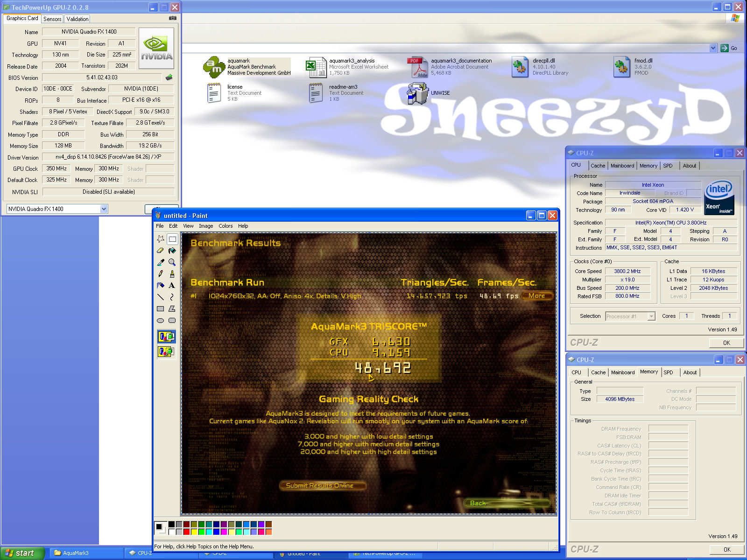This screenshot has height=560, width=747.
Task: Select the aquamark3_analysis Excel worksheet
Action: coord(316,67)
